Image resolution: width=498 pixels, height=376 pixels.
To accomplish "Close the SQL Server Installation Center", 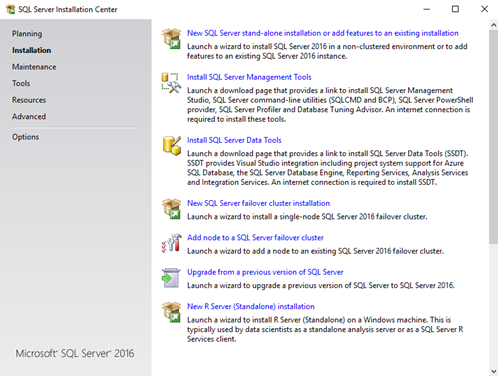I will 484,9.
